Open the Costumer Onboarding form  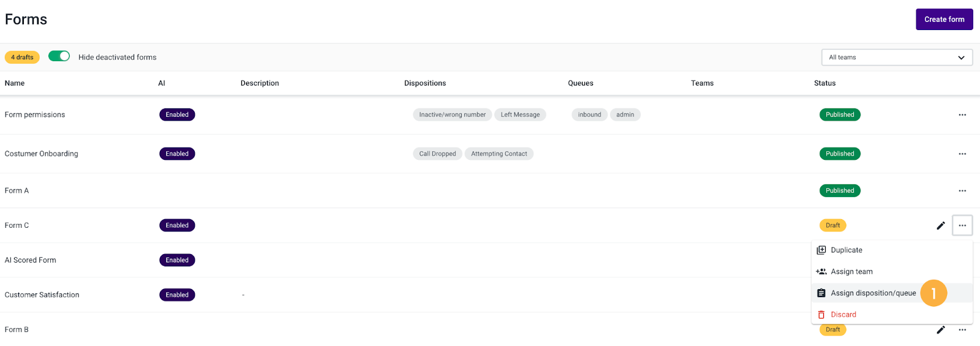[x=42, y=154]
